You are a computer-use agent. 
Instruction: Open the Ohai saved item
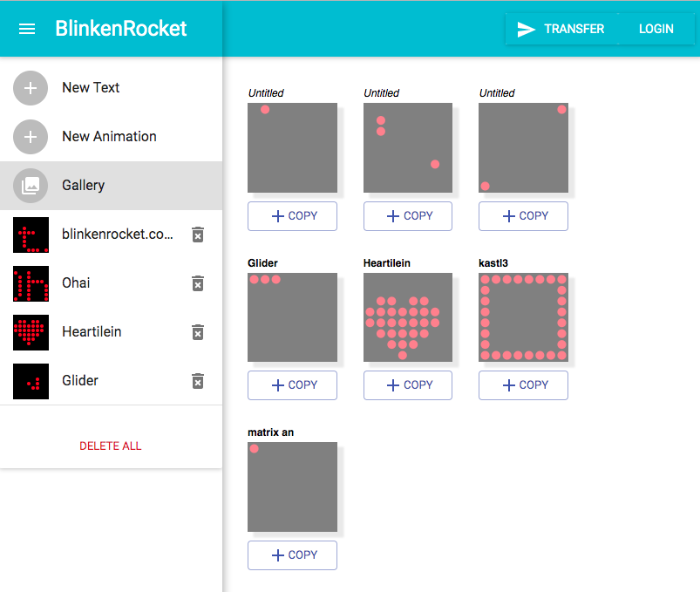click(76, 283)
